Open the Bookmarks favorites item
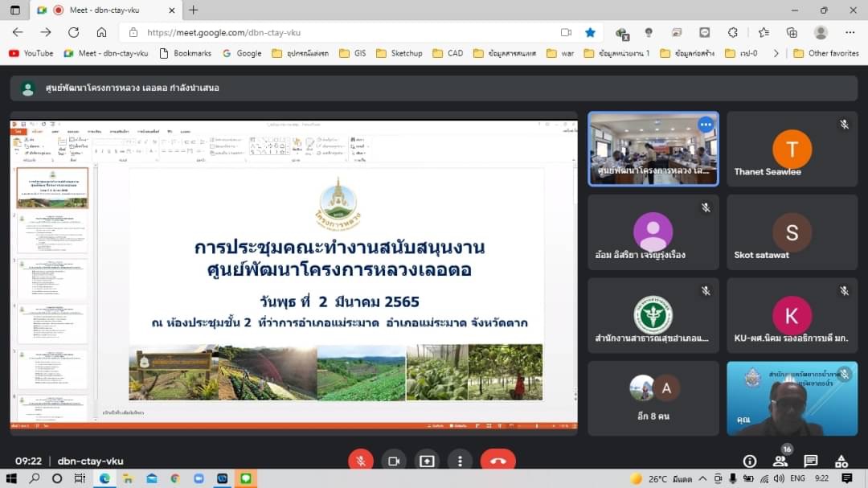The width and height of the screenshot is (868, 488). [x=186, y=53]
